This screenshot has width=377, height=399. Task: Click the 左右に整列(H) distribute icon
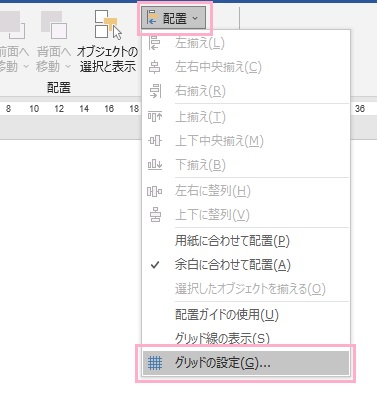click(x=155, y=191)
